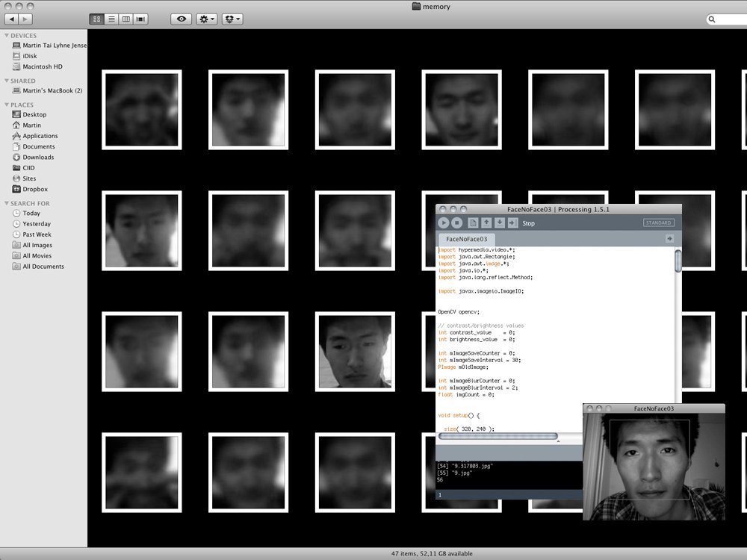
Task: Open Downloads in sidebar
Action: [33, 157]
